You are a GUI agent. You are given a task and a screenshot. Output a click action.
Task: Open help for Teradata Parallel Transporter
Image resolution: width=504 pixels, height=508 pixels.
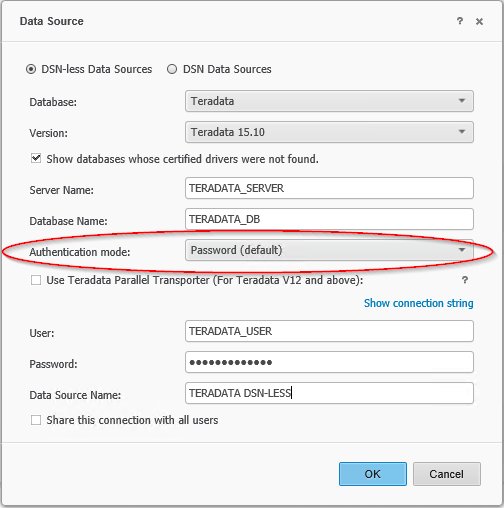pos(465,280)
